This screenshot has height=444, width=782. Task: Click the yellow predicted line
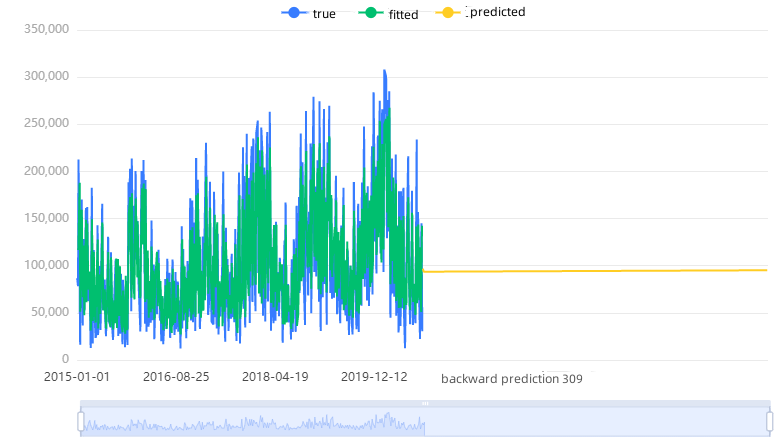[594, 271]
